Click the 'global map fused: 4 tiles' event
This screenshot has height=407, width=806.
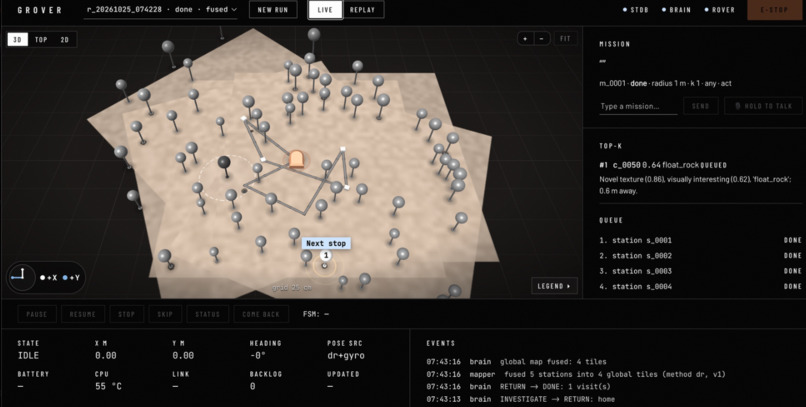553,362
